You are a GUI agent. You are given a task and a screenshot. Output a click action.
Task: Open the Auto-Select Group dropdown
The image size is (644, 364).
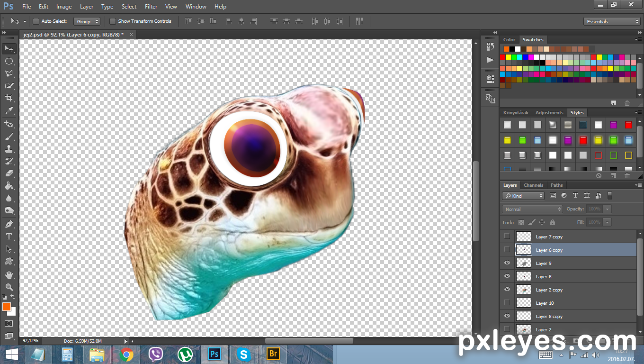point(87,21)
